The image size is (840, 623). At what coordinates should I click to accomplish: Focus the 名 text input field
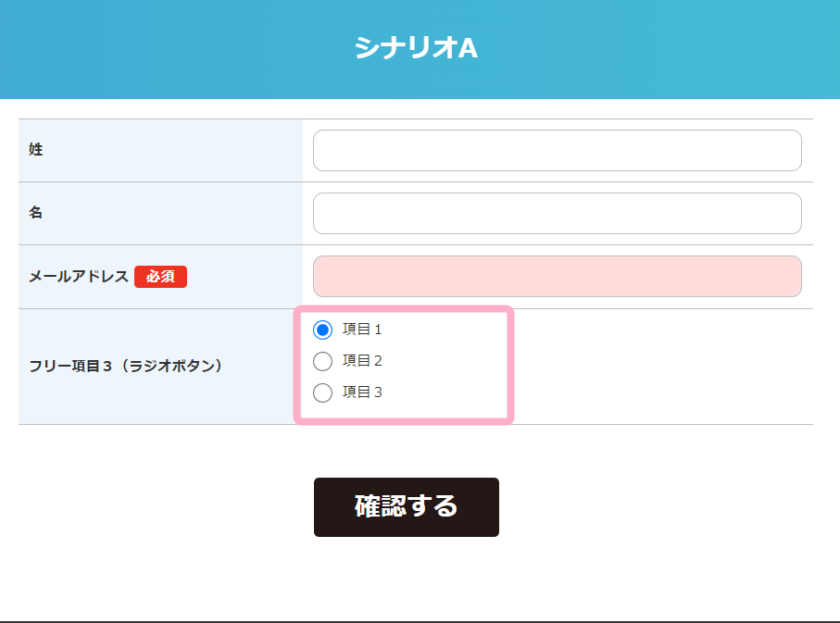point(557,214)
